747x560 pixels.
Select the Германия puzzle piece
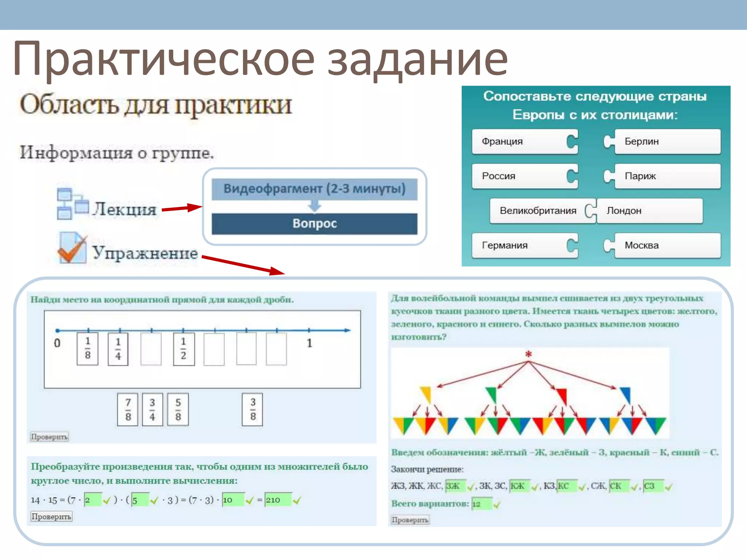click(x=525, y=245)
